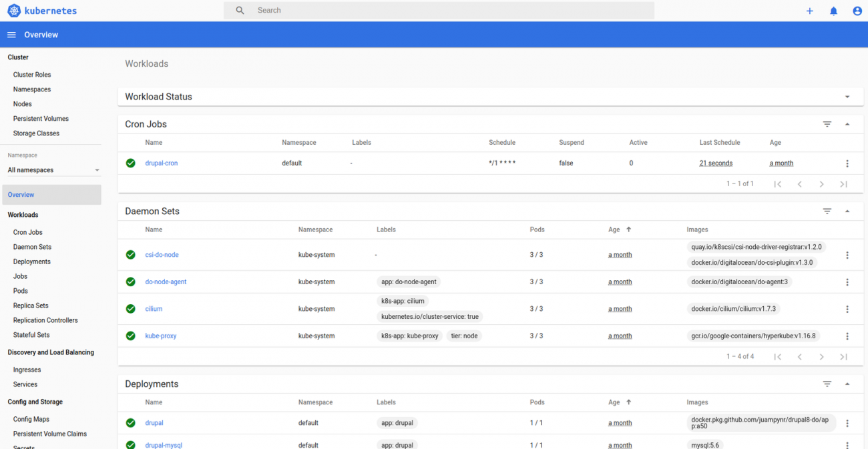Create new resource with plus icon

click(810, 11)
